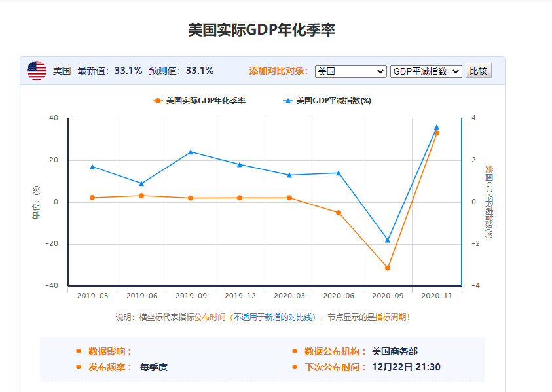The width and height of the screenshot is (552, 392).
Task: Toggle the orange 美国实际GDP年化季率 legend series
Action: click(199, 101)
